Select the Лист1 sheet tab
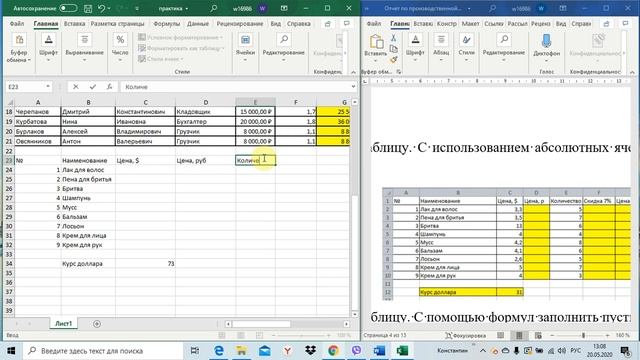This screenshot has height=360, width=640. pos(64,323)
